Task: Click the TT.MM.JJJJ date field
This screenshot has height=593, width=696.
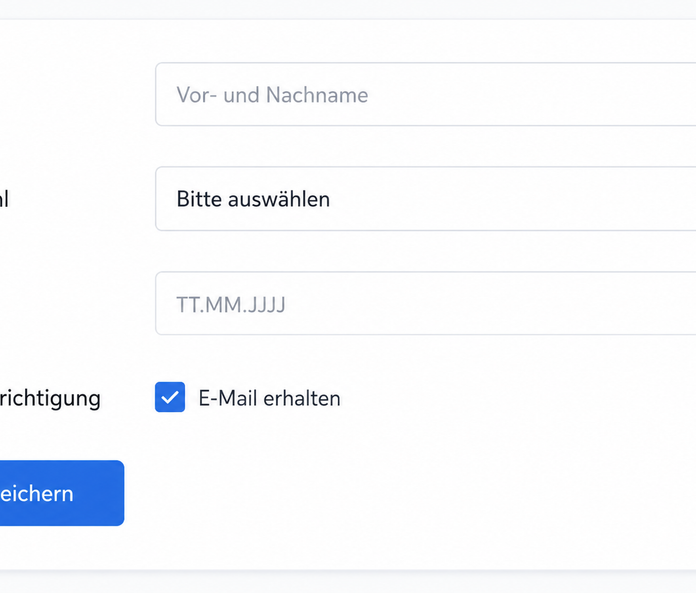Action: click(425, 303)
